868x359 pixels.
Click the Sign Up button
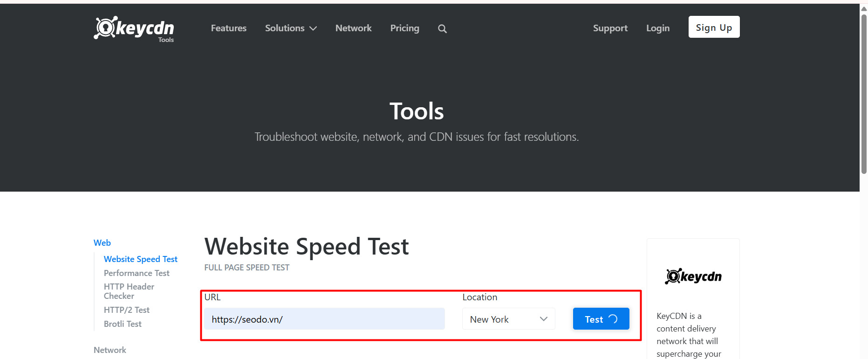click(714, 27)
